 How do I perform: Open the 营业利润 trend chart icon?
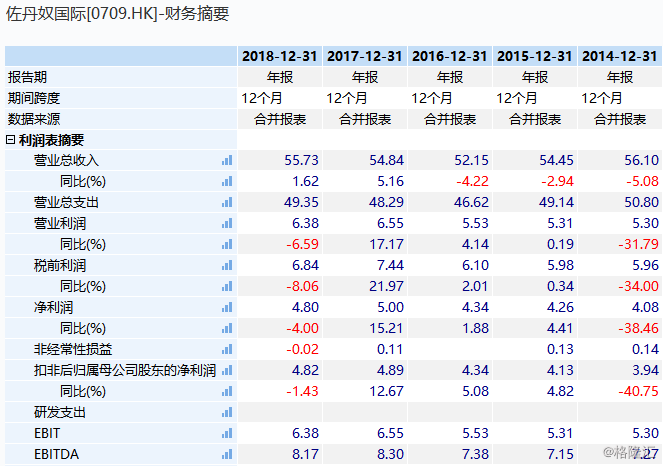click(227, 224)
